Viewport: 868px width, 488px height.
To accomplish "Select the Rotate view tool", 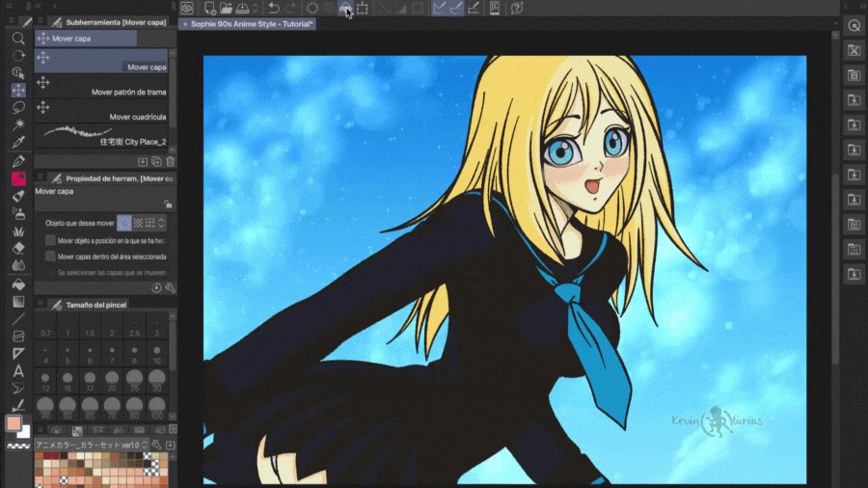I will [x=18, y=55].
